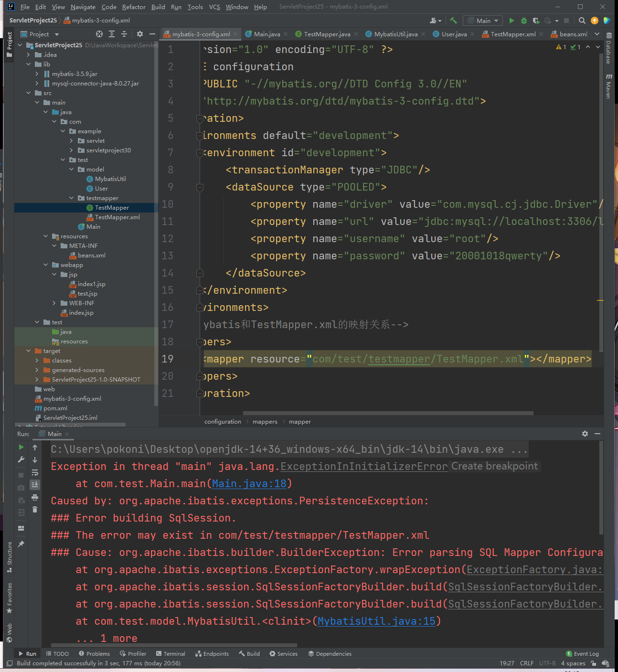This screenshot has height=672, width=618.
Task: Open the Main run configuration dropdown
Action: click(483, 21)
